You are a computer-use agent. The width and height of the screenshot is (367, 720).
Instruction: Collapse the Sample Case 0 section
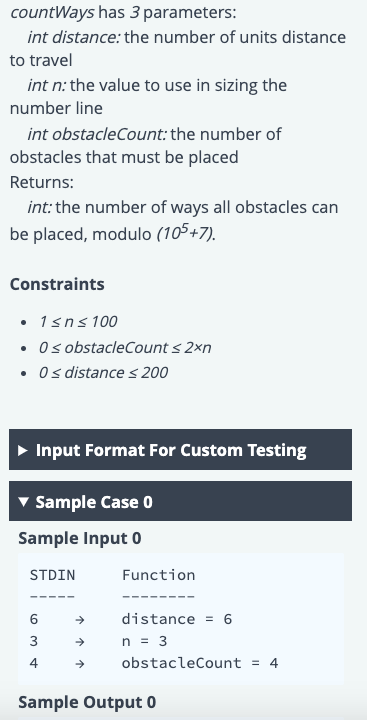tap(181, 501)
